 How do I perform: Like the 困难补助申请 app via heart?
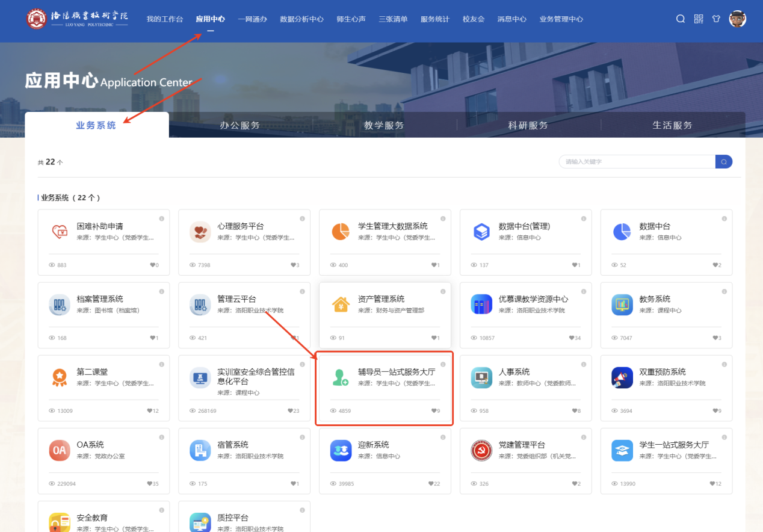pyautogui.click(x=152, y=265)
